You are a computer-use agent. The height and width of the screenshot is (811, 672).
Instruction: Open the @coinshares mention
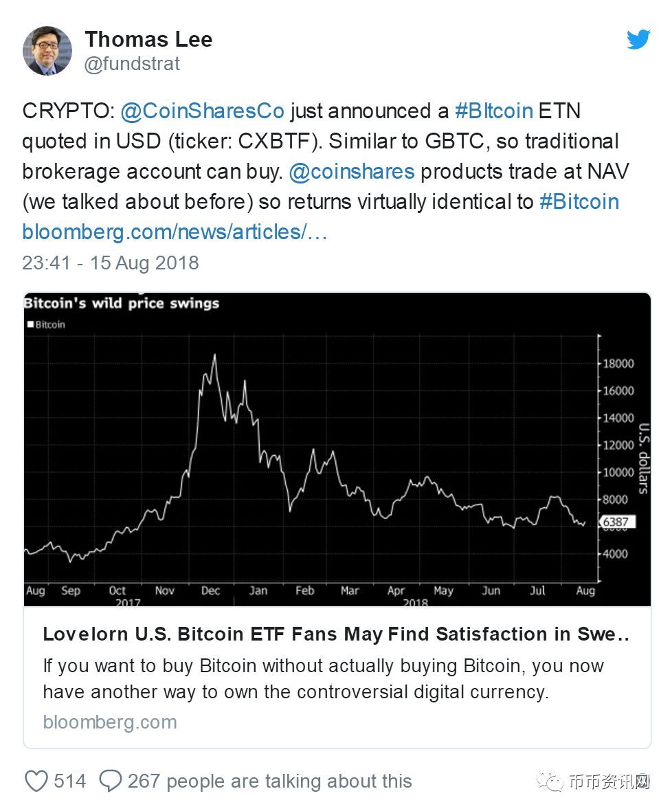click(x=352, y=172)
